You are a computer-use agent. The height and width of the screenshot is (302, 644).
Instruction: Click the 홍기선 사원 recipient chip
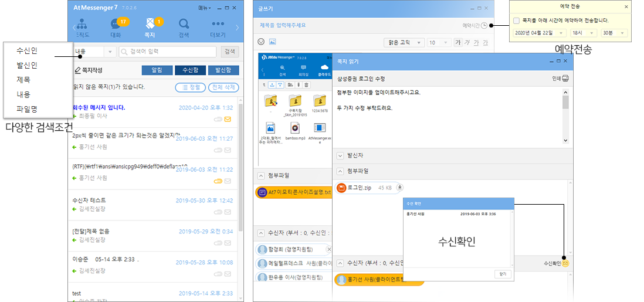(x=379, y=280)
